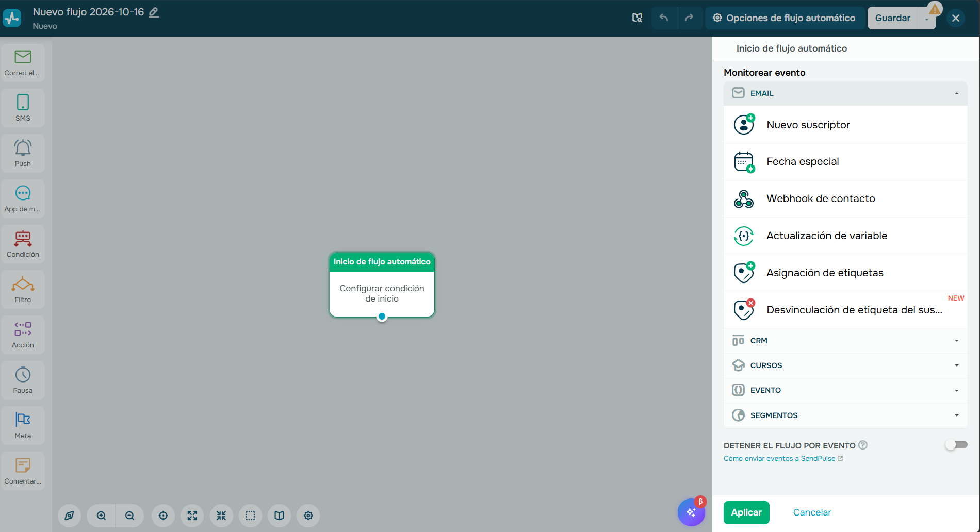Open the map search icon in header
The width and height of the screenshot is (980, 532).
click(x=638, y=18)
